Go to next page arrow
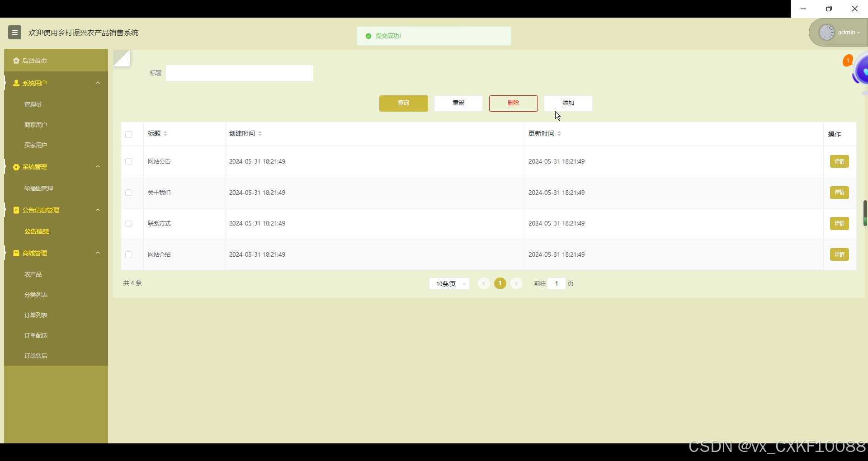 point(516,283)
